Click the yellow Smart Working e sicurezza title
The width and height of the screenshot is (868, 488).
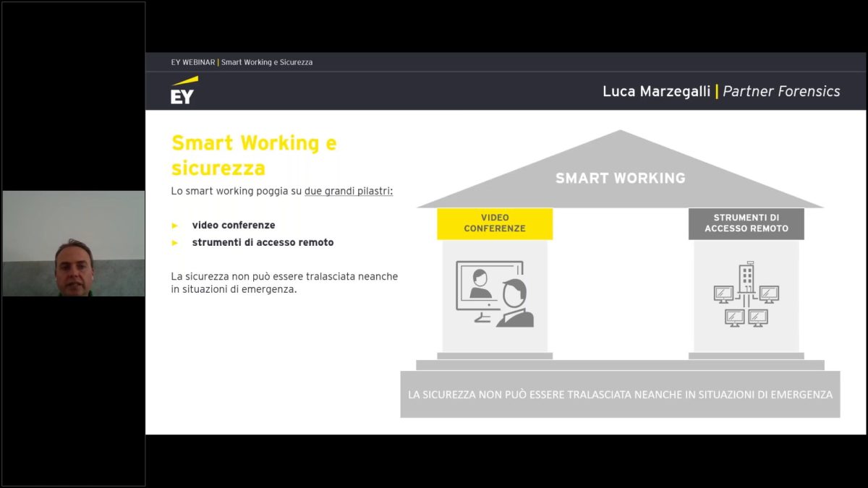tap(254, 155)
